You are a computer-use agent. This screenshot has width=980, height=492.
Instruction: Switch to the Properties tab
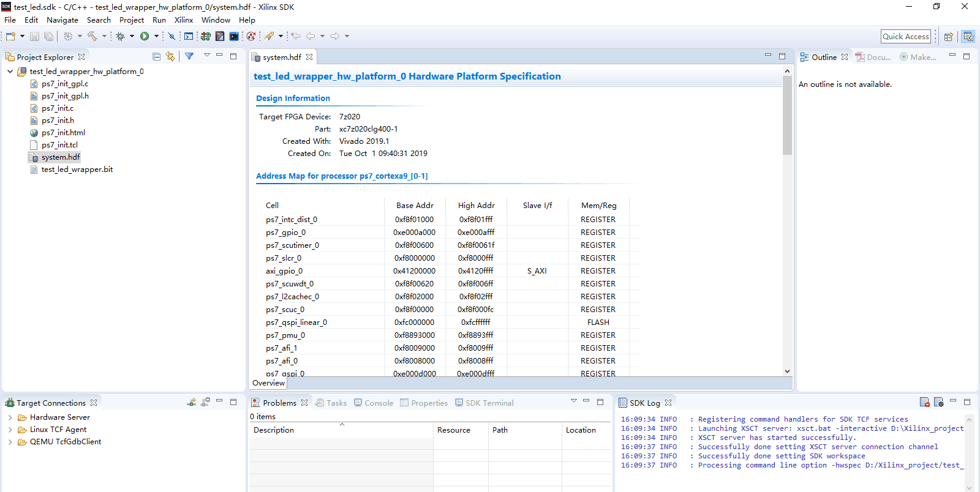tap(424, 403)
